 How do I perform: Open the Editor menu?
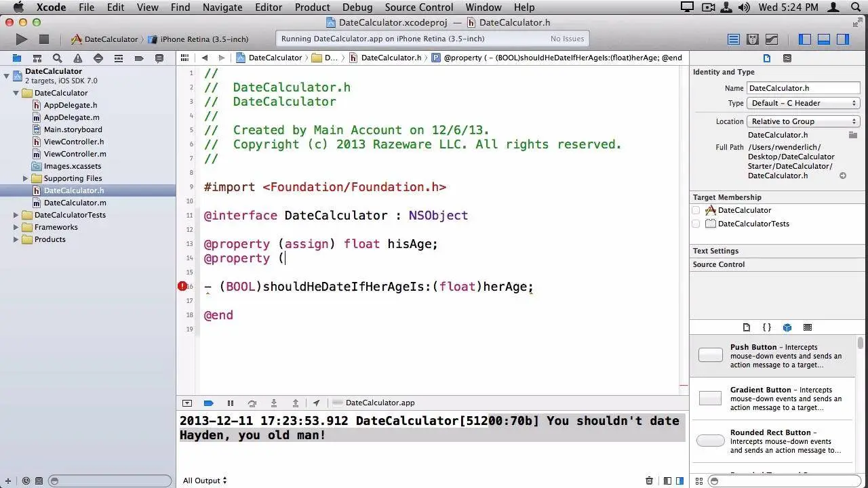pyautogui.click(x=268, y=7)
